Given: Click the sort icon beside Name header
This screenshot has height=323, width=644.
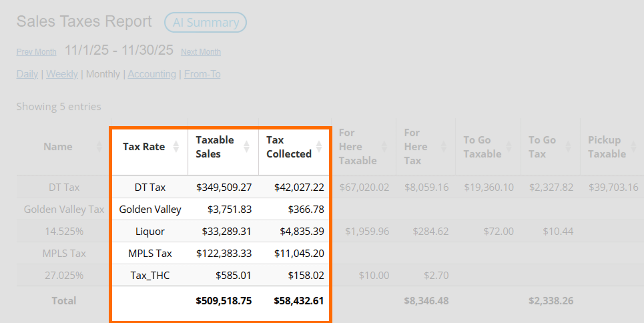Looking at the screenshot, I should click(x=99, y=147).
